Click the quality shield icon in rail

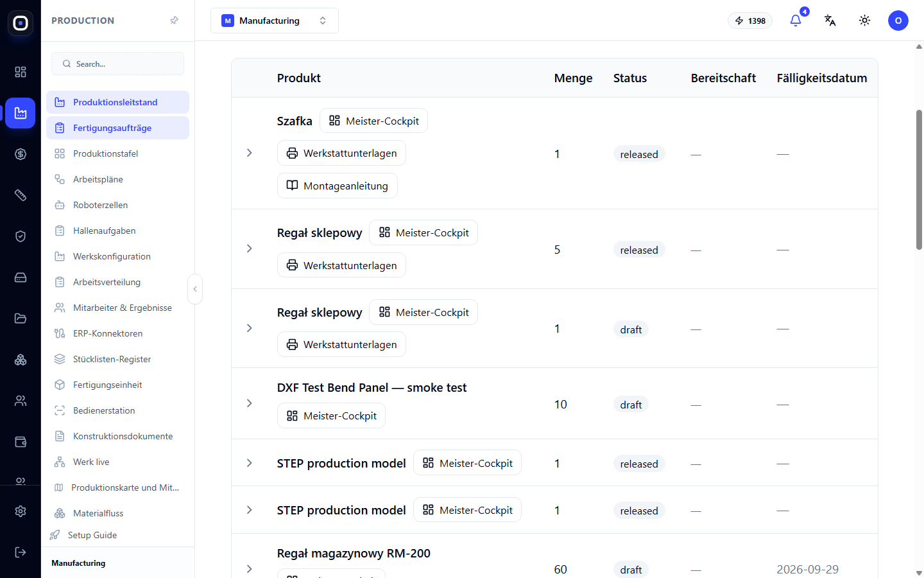(x=21, y=236)
